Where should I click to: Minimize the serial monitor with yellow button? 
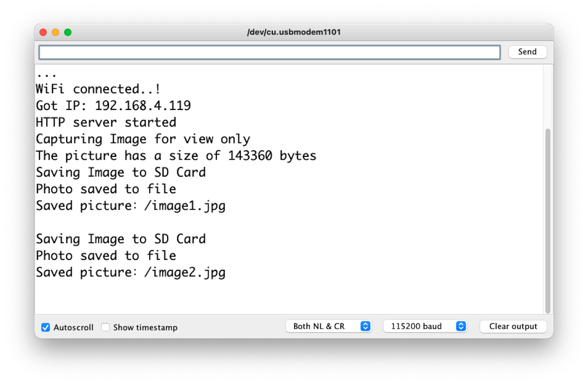[x=56, y=32]
